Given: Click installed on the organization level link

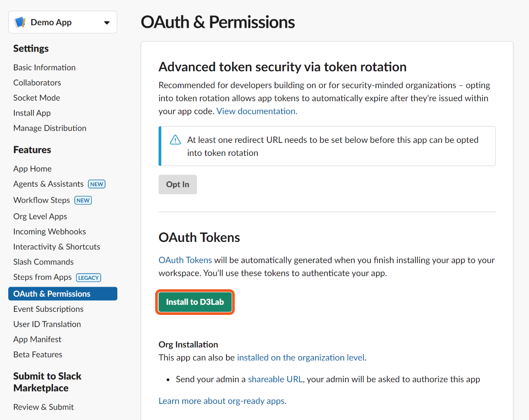Looking at the screenshot, I should [300, 357].
